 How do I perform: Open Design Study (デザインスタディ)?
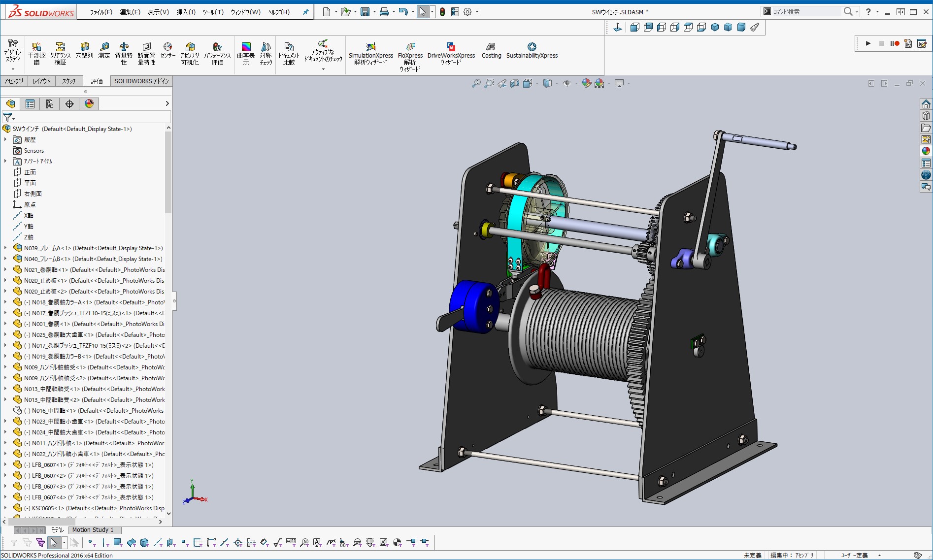click(x=13, y=51)
